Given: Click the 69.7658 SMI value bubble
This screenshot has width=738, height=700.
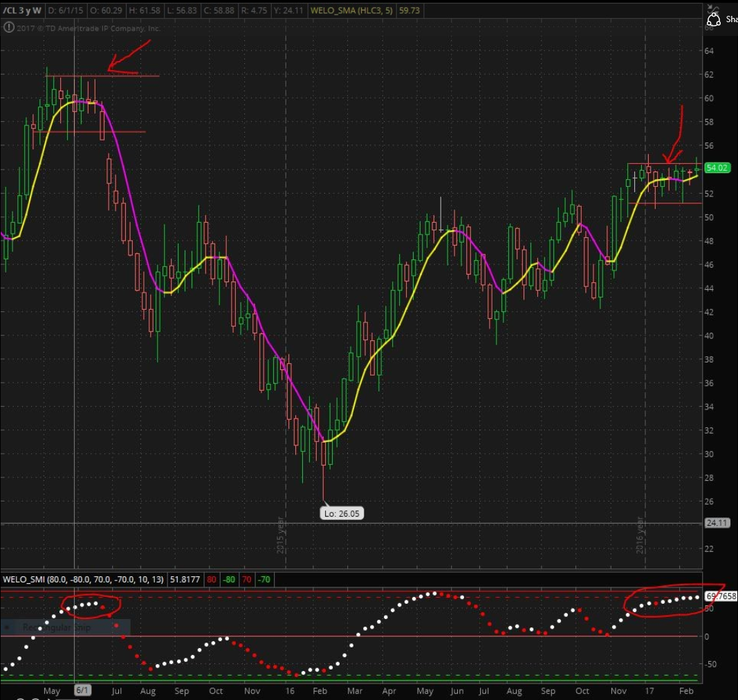Looking at the screenshot, I should coord(721,596).
